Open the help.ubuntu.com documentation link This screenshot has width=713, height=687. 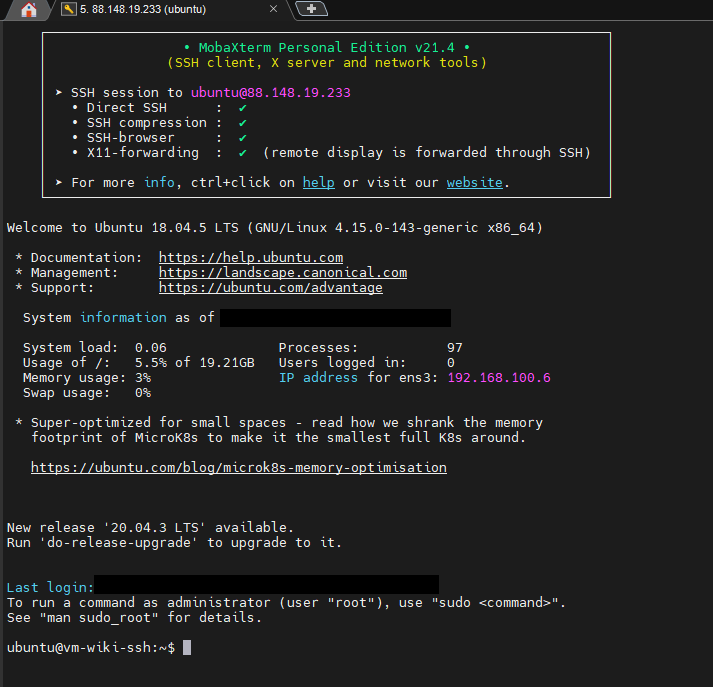tap(250, 258)
